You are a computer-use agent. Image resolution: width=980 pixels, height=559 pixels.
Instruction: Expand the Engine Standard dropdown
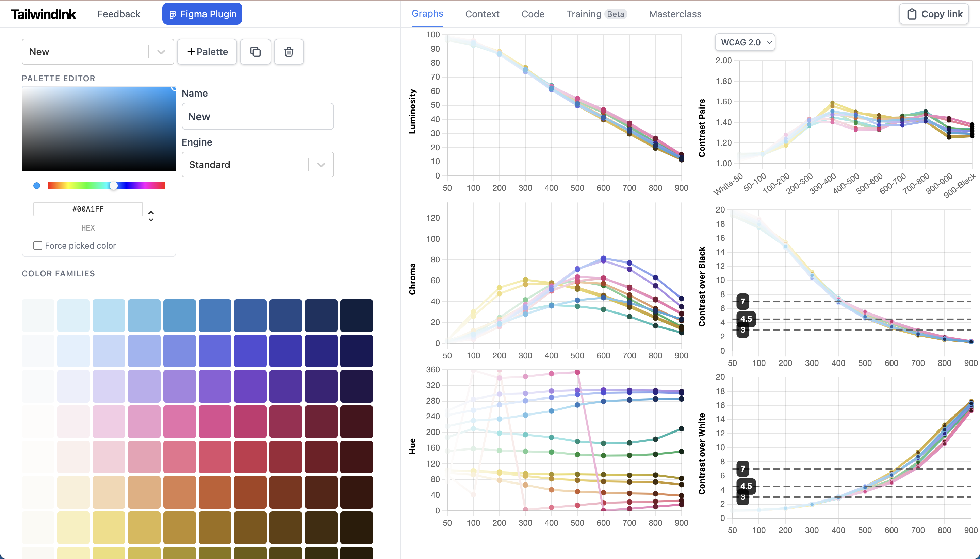257,165
